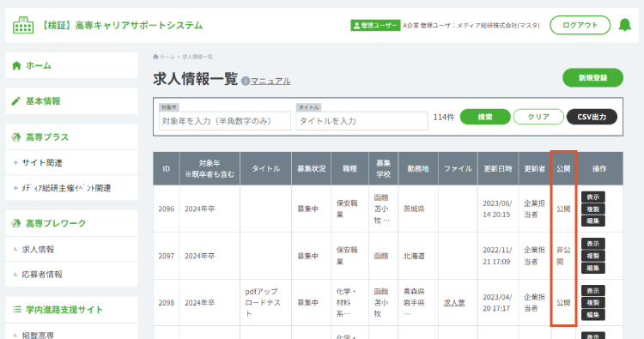
Task: Click the ID cell 2097
Action: pyautogui.click(x=167, y=256)
